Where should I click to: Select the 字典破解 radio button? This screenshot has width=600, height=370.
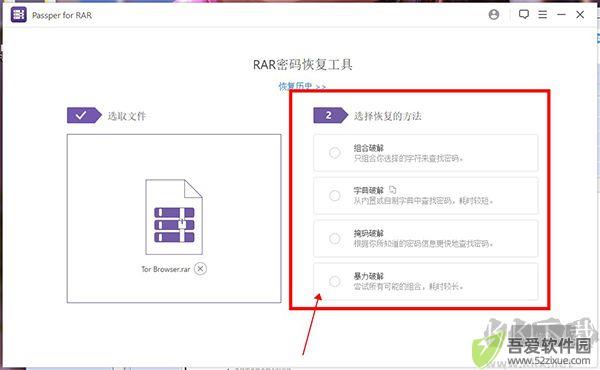pos(334,196)
